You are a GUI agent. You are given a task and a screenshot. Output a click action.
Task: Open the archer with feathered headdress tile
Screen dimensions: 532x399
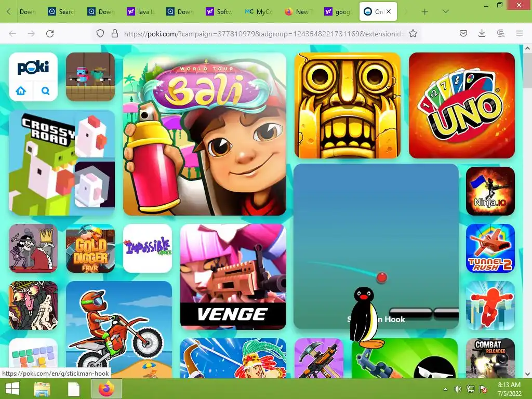coord(233,358)
